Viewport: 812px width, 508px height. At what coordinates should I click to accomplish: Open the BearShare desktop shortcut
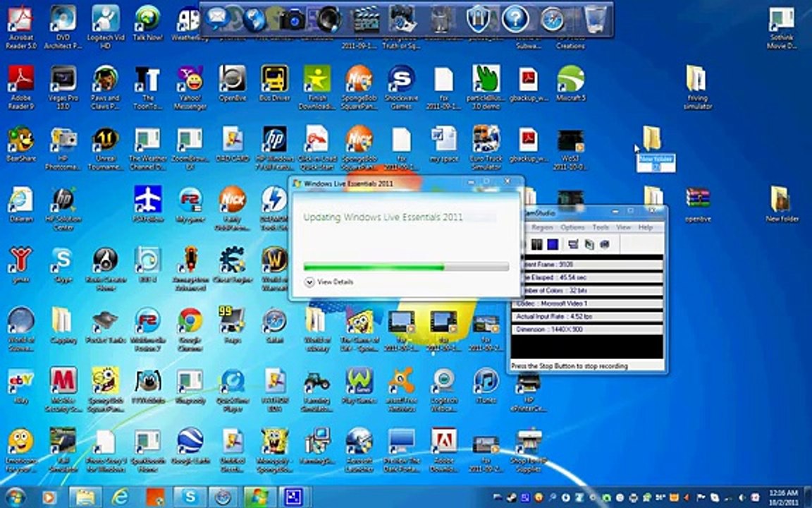(20, 144)
